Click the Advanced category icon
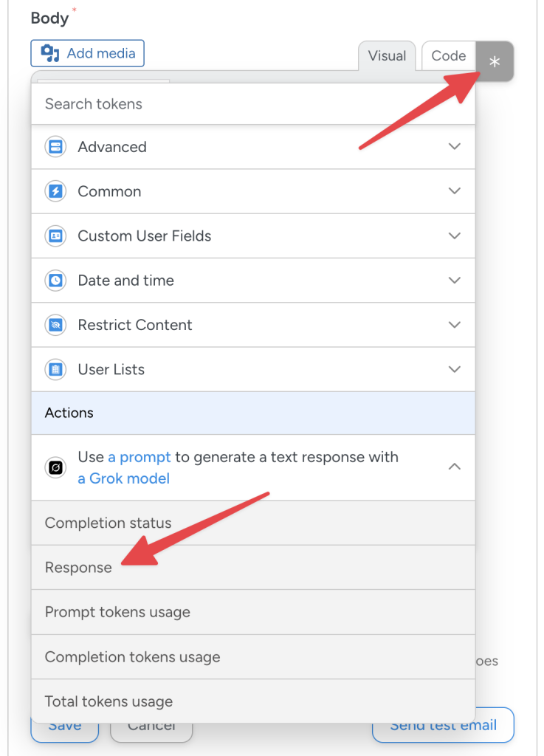The width and height of the screenshot is (544, 756). coord(55,147)
